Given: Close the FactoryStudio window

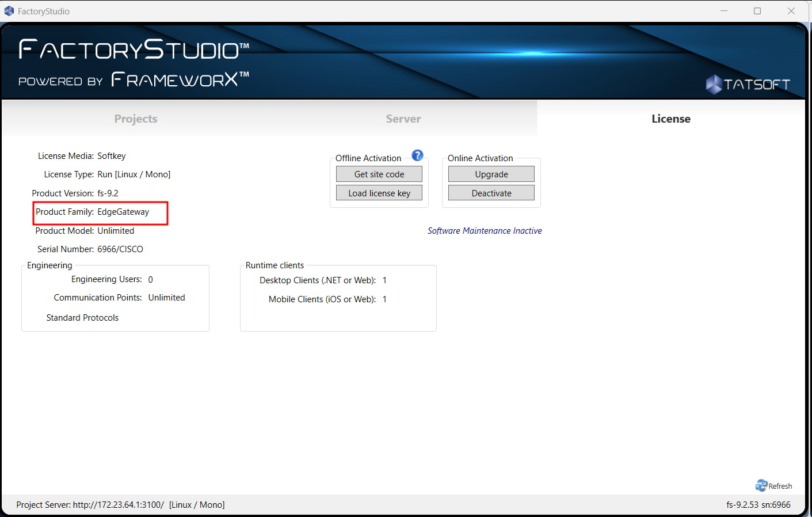Looking at the screenshot, I should coord(791,11).
